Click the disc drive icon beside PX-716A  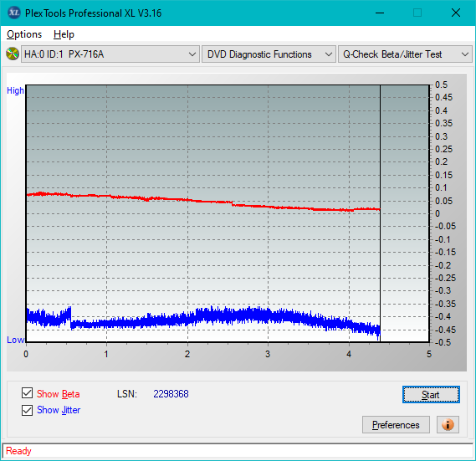pyautogui.click(x=13, y=54)
